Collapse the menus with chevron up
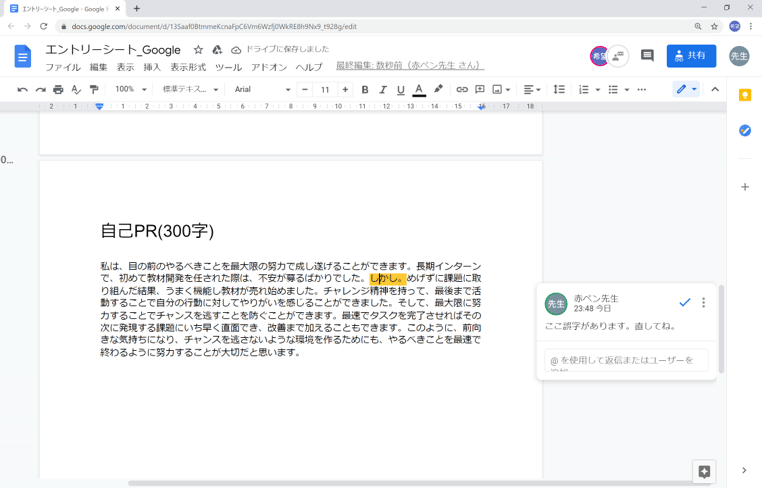 [715, 89]
